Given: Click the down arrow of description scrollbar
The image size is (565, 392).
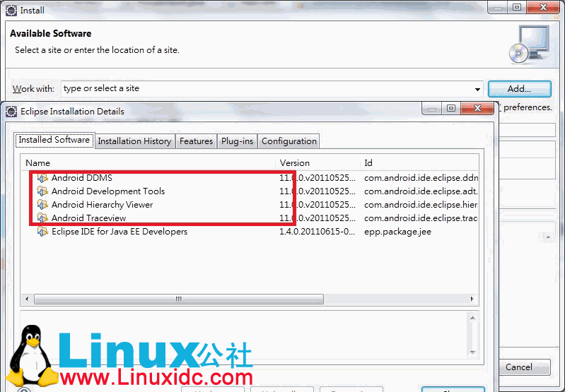Looking at the screenshot, I should pos(473,352).
